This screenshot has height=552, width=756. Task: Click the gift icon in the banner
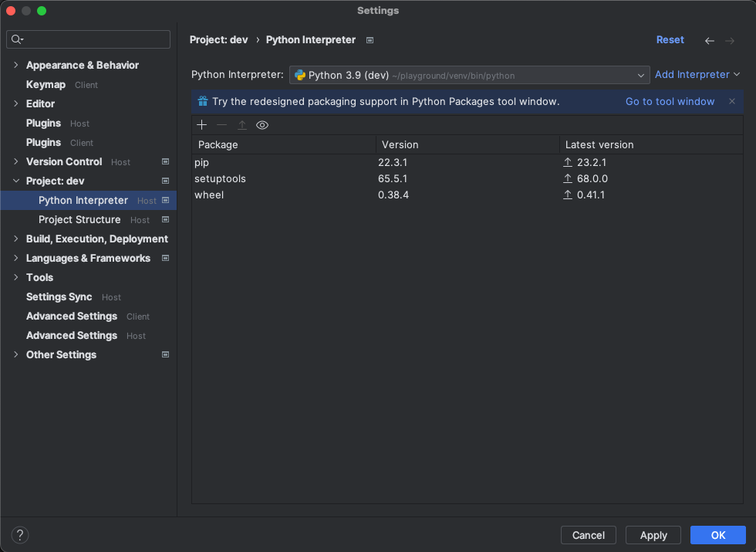click(203, 101)
